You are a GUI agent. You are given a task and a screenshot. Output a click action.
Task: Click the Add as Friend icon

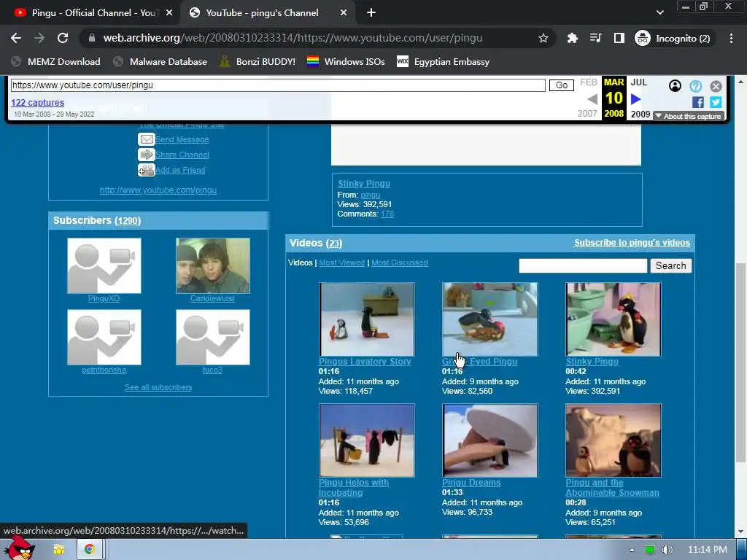click(x=146, y=169)
